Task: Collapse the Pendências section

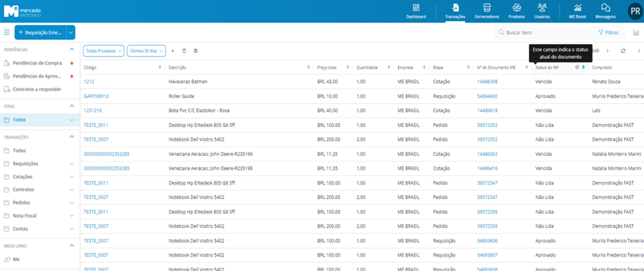Action: 72,49
